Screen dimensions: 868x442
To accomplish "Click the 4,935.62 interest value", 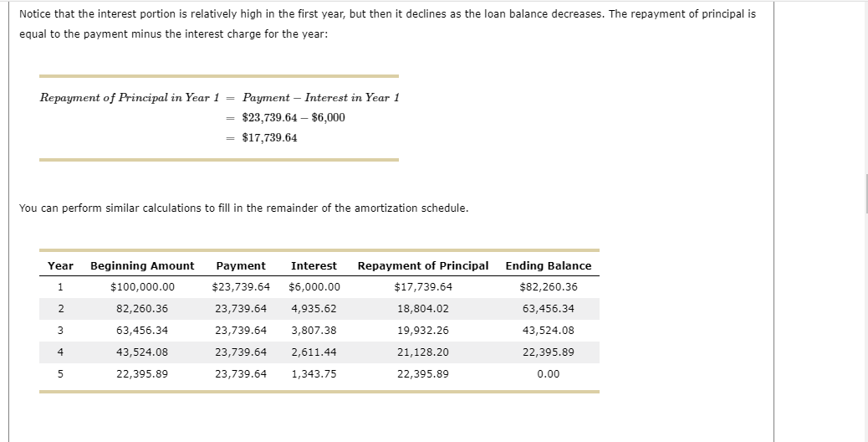I will (314, 309).
